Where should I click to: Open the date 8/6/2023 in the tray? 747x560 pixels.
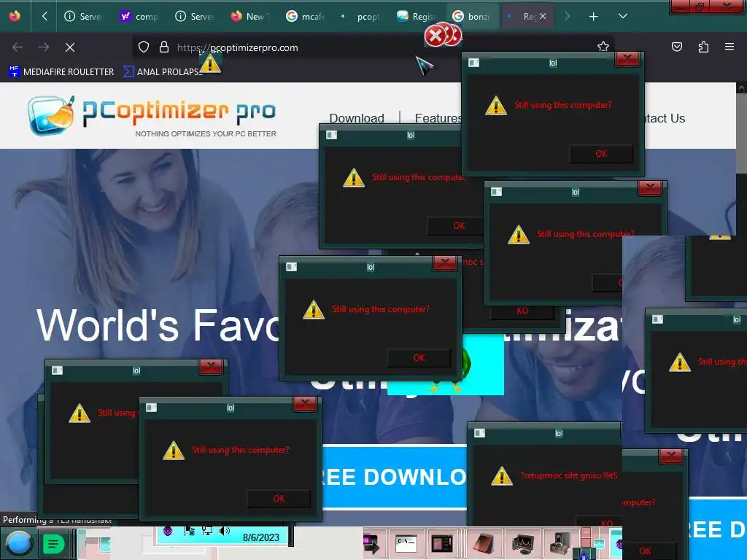tap(260, 537)
